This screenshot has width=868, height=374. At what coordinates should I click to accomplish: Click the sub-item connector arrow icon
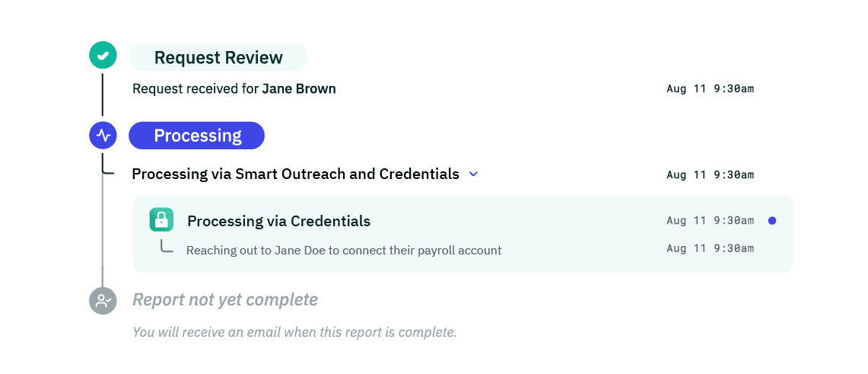166,245
